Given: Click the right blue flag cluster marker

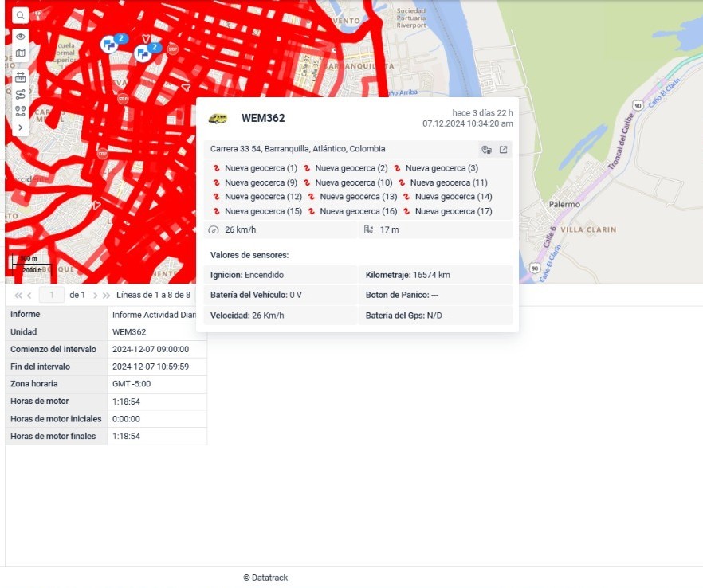Looking at the screenshot, I should [x=143, y=53].
